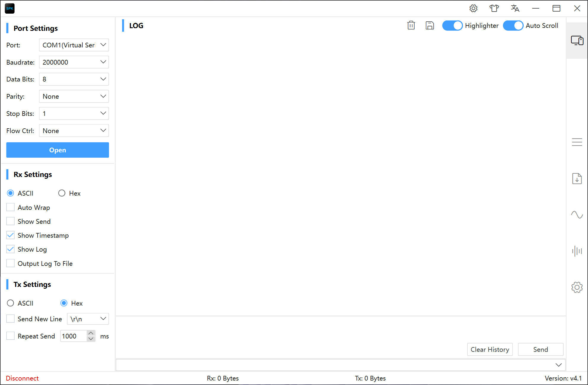Click the send message text area
Image resolution: width=588 pixels, height=385 pixels.
point(341,329)
